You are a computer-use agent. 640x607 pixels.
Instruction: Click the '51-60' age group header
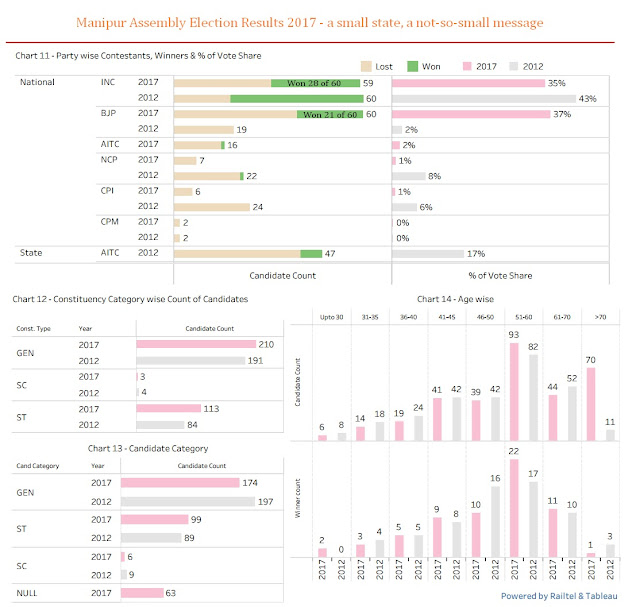click(x=524, y=317)
